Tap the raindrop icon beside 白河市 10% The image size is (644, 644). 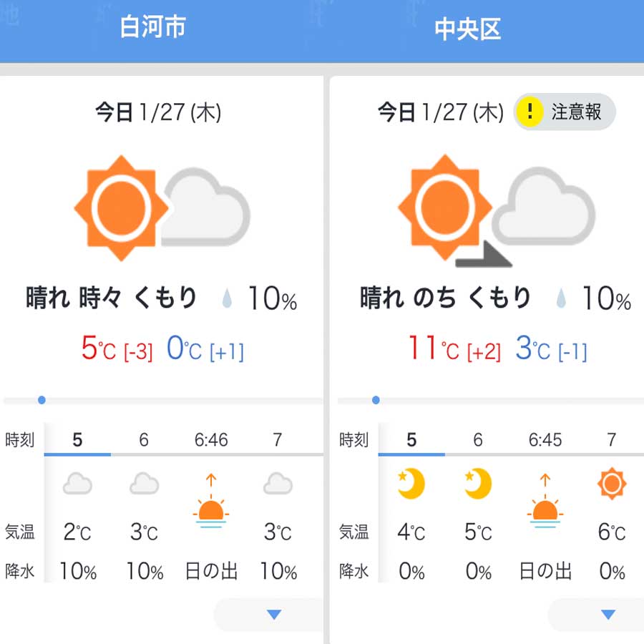(x=227, y=298)
